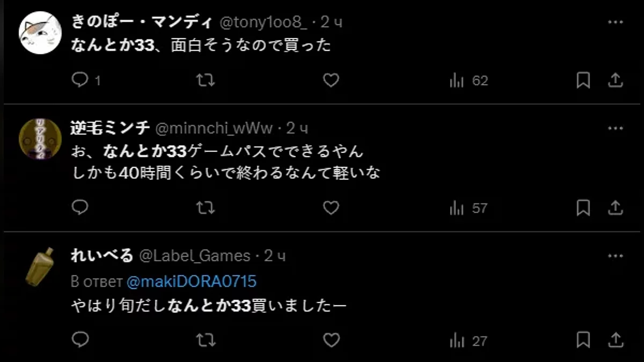Viewport: 644px width, 362px height.
Task: View analytics showing 57 views
Action: (x=468, y=208)
